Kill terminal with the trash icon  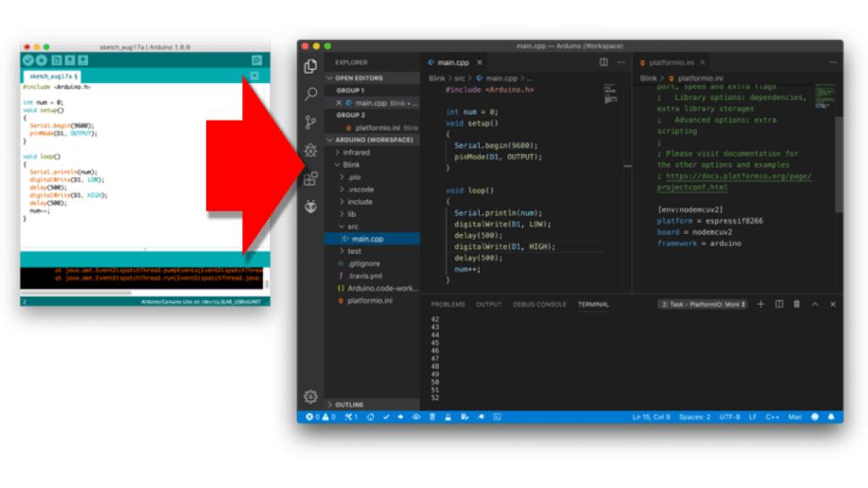pyautogui.click(x=797, y=304)
